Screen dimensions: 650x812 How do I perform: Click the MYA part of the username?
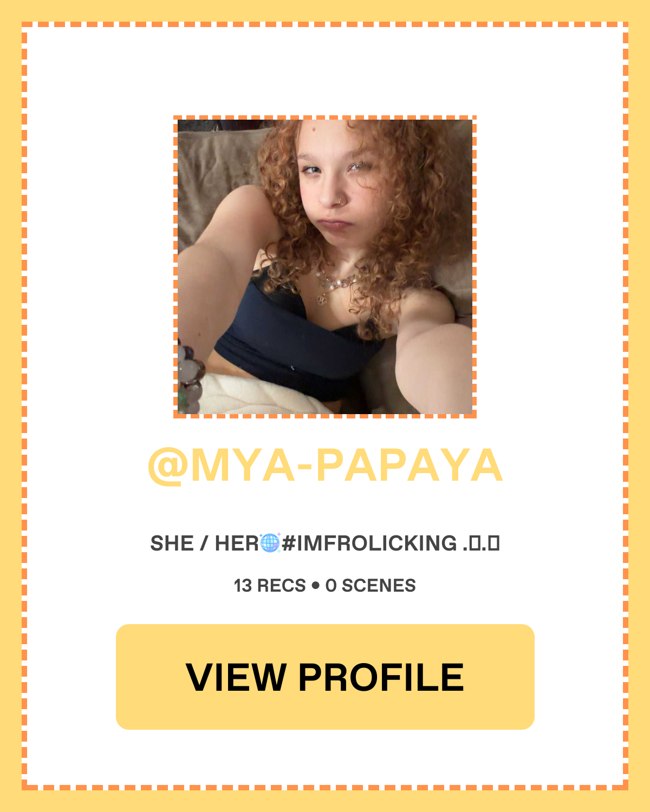[243, 466]
